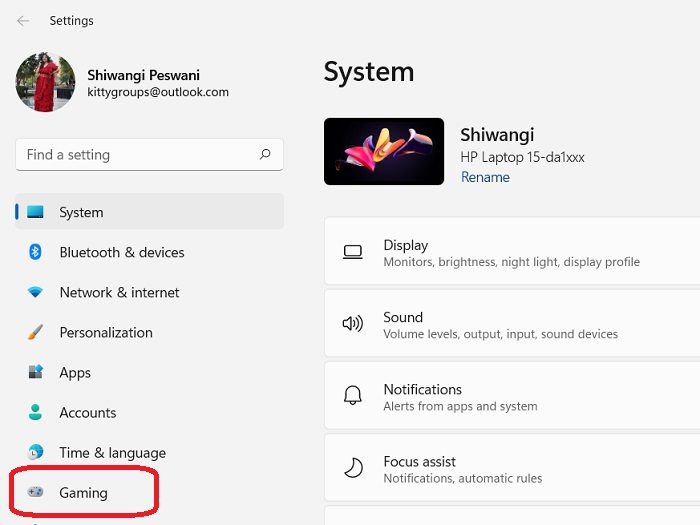This screenshot has width=700, height=525.
Task: Click the user profile picture
Action: (45, 82)
